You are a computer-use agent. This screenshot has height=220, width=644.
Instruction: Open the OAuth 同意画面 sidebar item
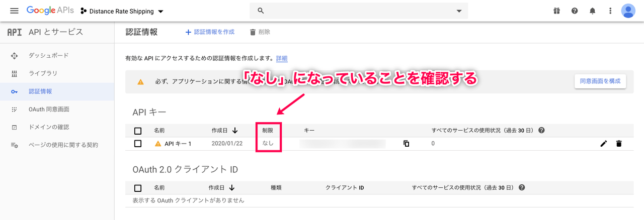click(x=49, y=109)
